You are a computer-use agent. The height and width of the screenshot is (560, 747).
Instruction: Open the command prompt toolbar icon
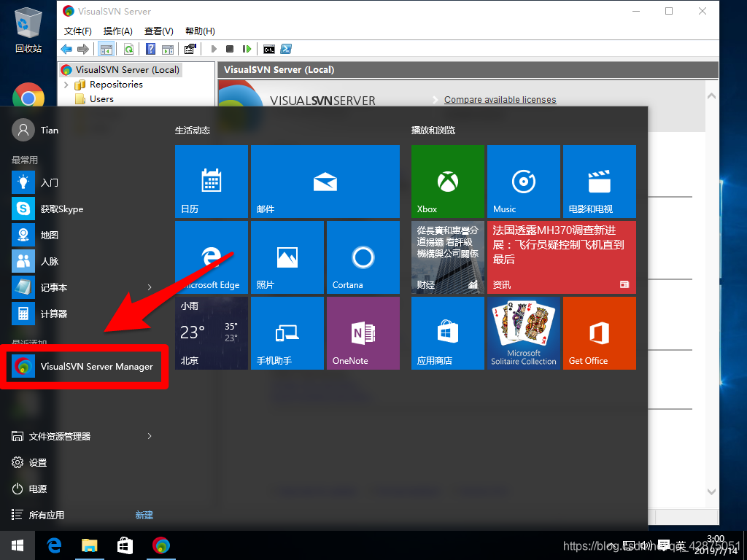[269, 49]
